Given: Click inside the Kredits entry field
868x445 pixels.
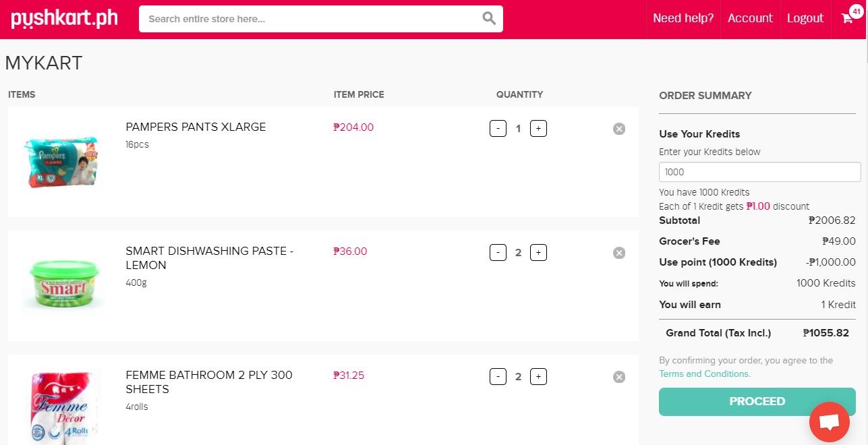Looking at the screenshot, I should click(759, 172).
